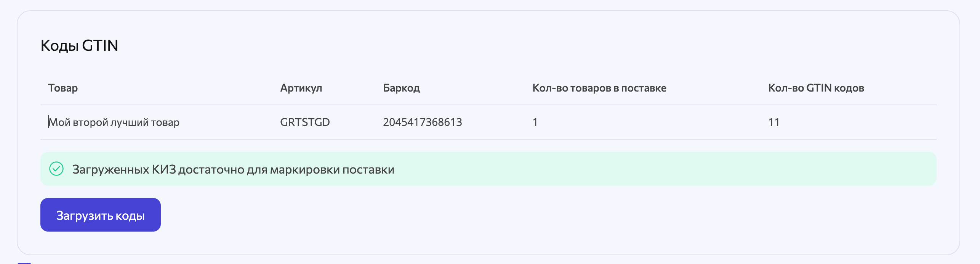980x264 pixels.
Task: Click the barcode 2045417368613
Action: point(422,122)
